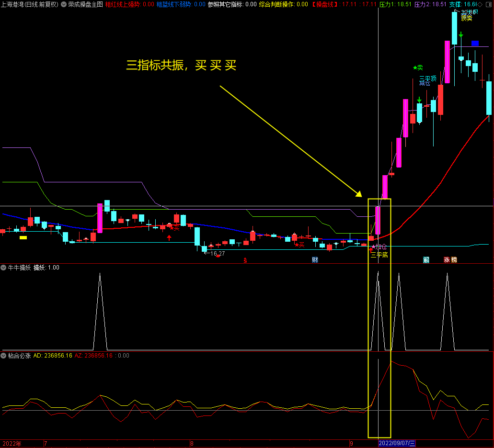Click the 损卖 label near the top
Viewport: 494px width, 448px height.
[467, 18]
